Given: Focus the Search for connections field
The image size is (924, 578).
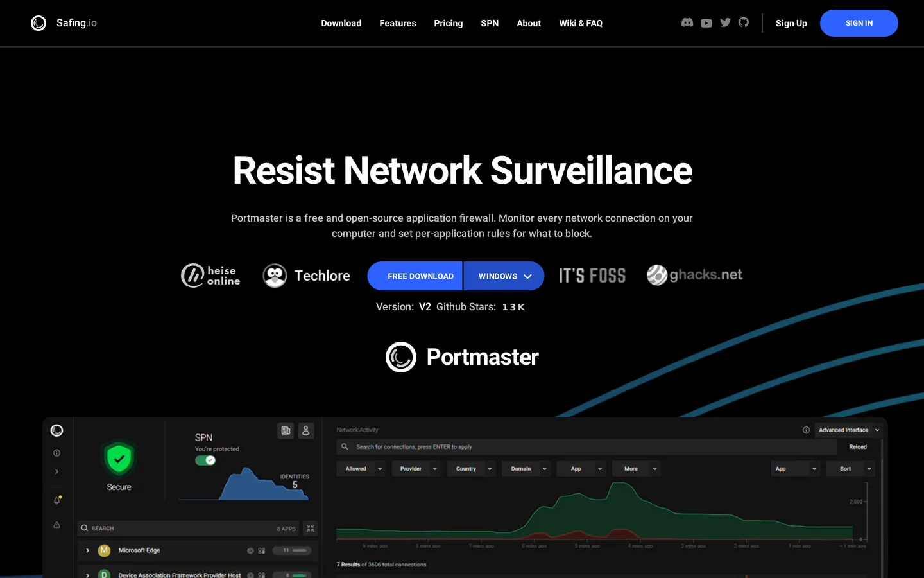Looking at the screenshot, I should (x=586, y=446).
